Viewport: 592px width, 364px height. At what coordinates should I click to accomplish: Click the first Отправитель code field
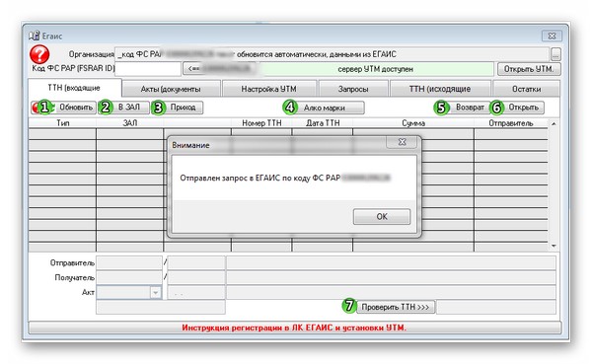pyautogui.click(x=129, y=262)
